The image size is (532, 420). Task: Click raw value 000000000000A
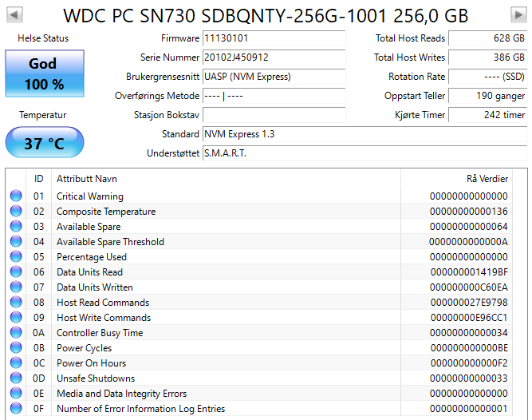(x=468, y=242)
